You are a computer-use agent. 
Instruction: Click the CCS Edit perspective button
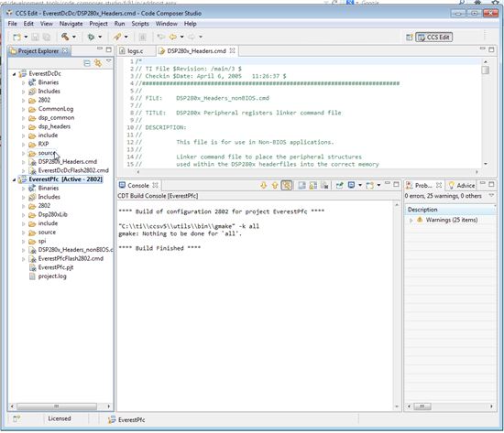(x=434, y=38)
